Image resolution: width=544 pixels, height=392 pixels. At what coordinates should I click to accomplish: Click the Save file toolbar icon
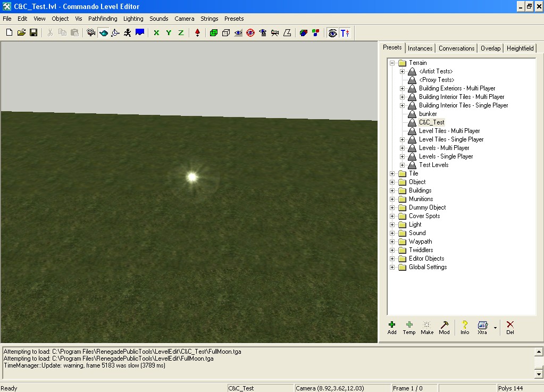tap(34, 33)
